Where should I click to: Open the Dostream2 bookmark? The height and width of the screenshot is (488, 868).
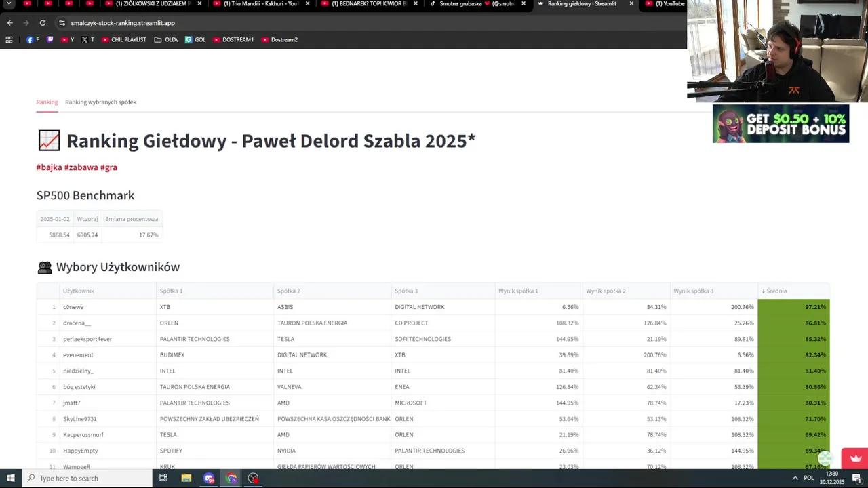click(279, 40)
